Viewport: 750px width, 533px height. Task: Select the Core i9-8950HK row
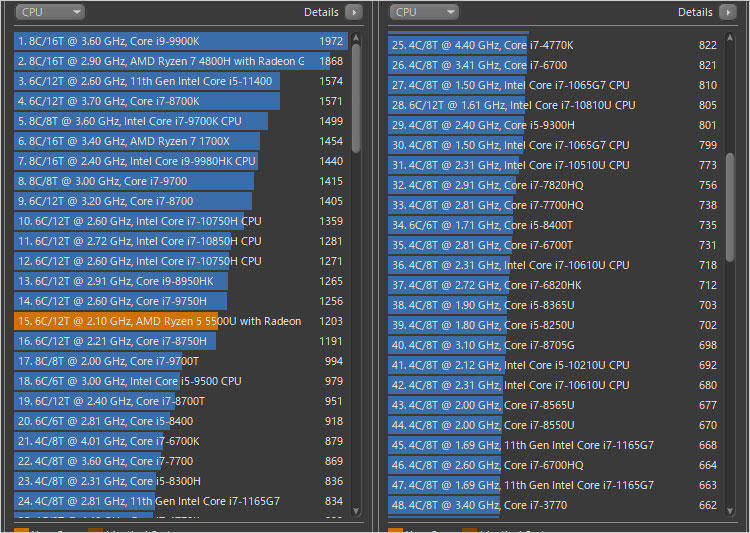pyautogui.click(x=181, y=281)
